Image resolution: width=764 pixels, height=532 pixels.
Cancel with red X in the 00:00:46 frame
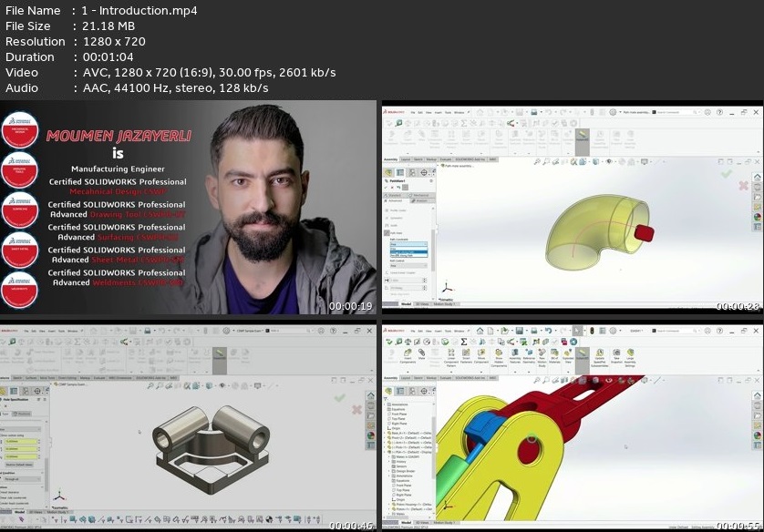[357, 410]
